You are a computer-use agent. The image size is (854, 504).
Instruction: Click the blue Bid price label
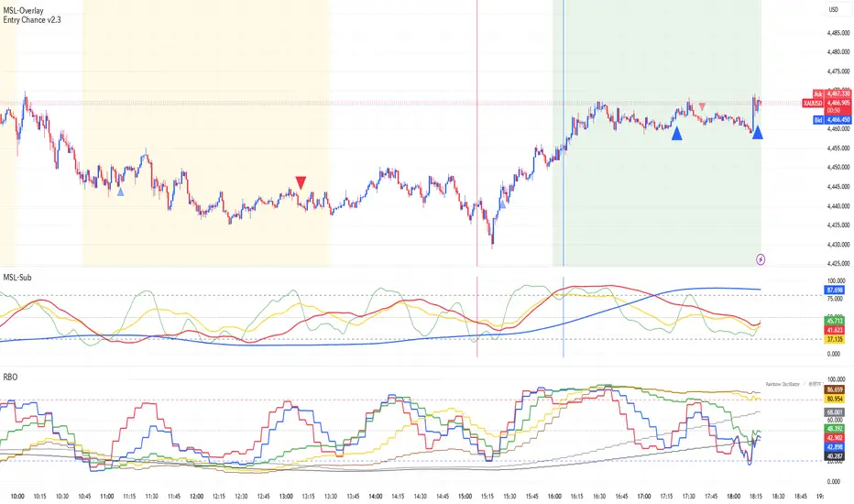pyautogui.click(x=817, y=120)
